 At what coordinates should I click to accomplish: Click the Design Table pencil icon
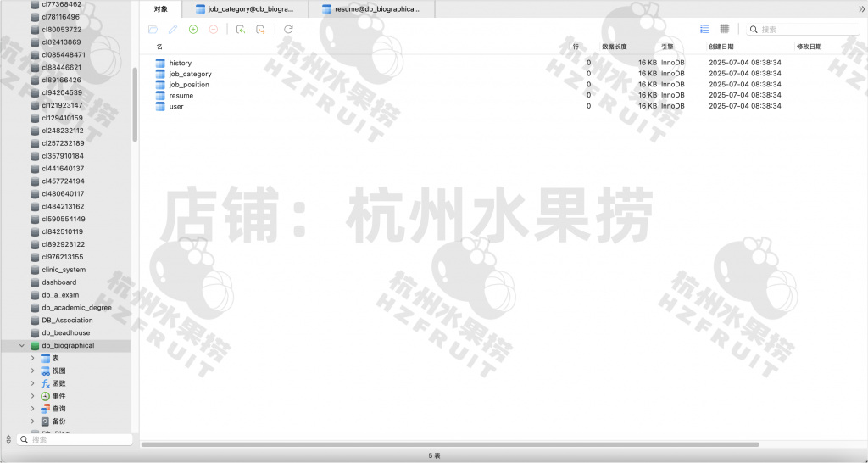pos(173,29)
